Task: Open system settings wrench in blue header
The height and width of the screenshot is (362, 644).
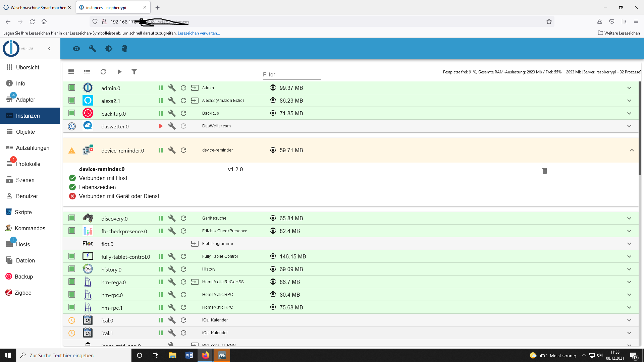Action: [92, 49]
